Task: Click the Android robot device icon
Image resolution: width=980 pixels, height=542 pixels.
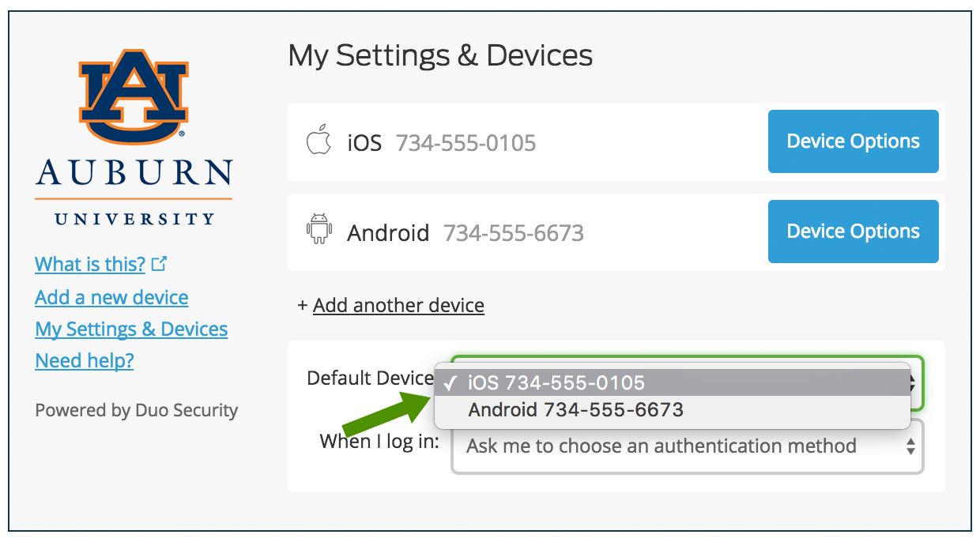Action: [318, 231]
